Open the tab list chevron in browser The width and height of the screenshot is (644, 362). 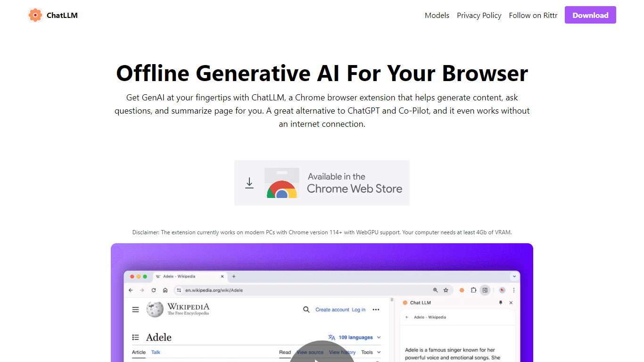(x=514, y=277)
